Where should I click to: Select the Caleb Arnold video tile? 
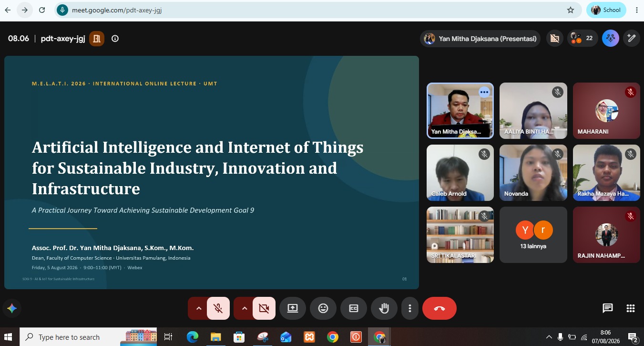pyautogui.click(x=460, y=173)
